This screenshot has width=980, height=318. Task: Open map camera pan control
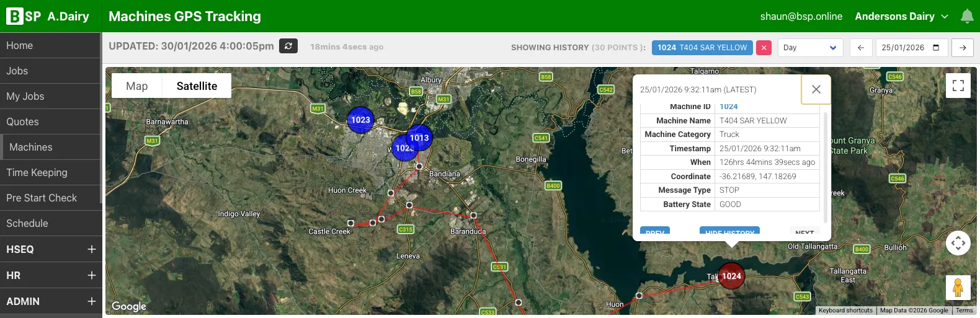[958, 243]
